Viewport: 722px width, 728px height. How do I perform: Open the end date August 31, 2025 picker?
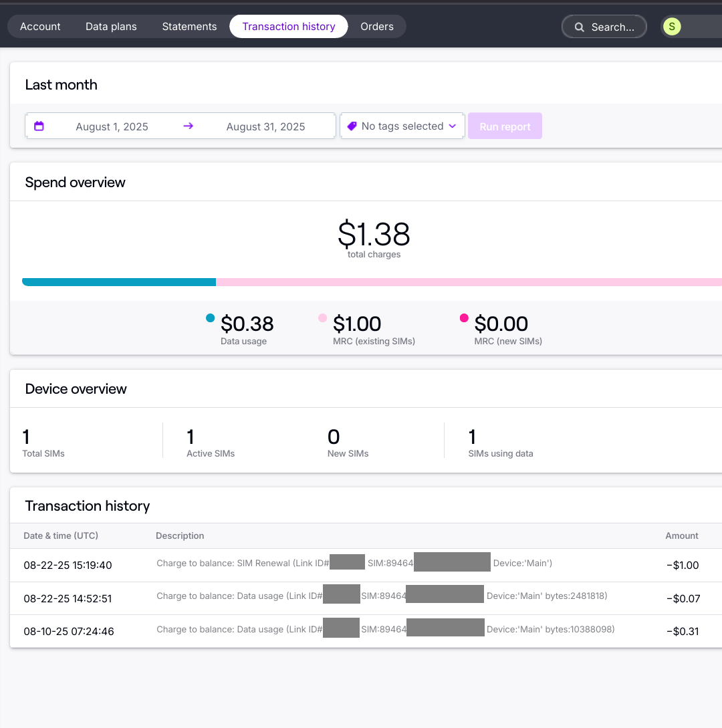tap(265, 127)
